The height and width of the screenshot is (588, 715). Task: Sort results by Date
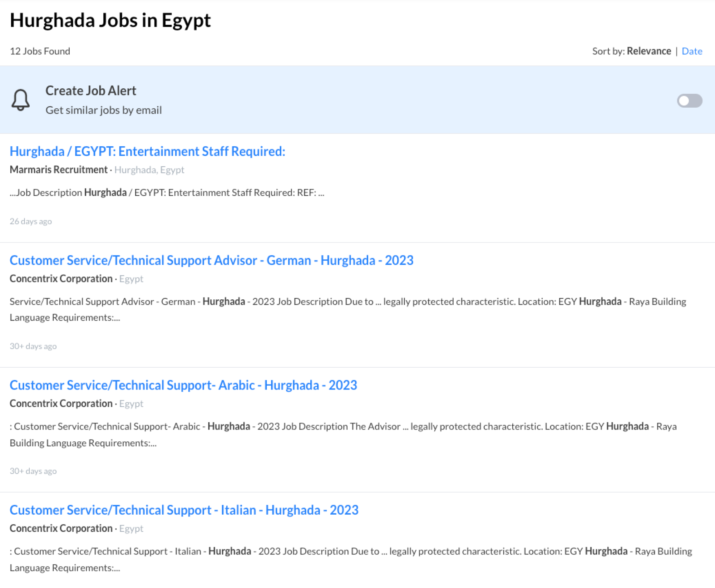pos(692,51)
